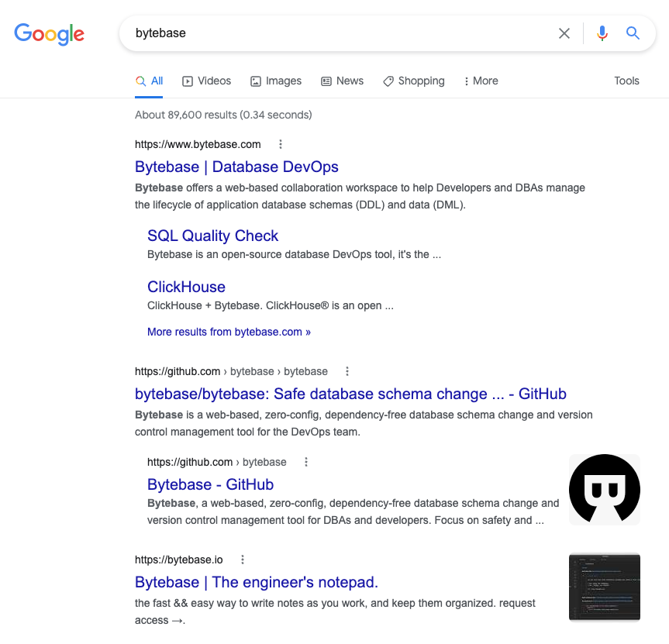The width and height of the screenshot is (669, 644).
Task: Open the Shopping tab
Action: pyautogui.click(x=414, y=81)
